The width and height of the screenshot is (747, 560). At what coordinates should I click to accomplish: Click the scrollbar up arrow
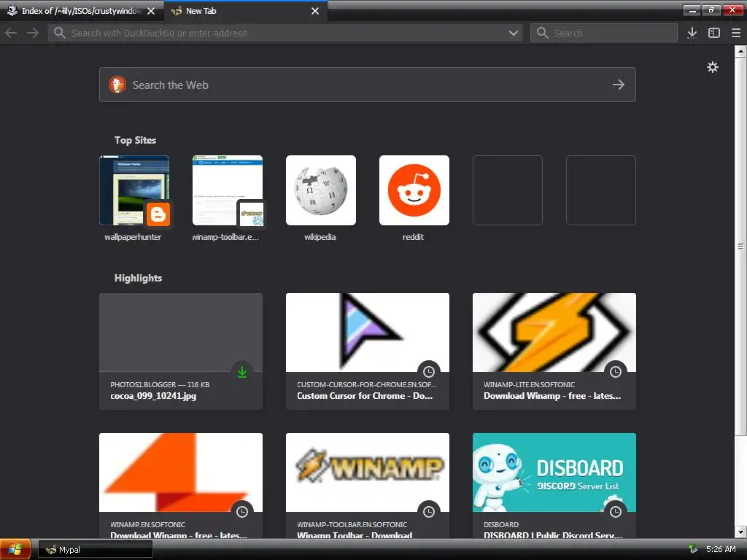coord(740,51)
